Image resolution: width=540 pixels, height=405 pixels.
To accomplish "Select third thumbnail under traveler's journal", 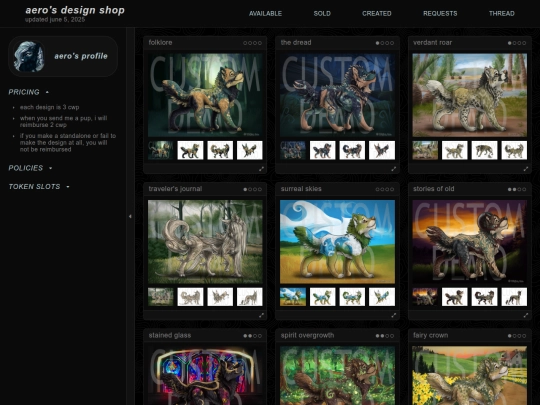I will (x=220, y=297).
